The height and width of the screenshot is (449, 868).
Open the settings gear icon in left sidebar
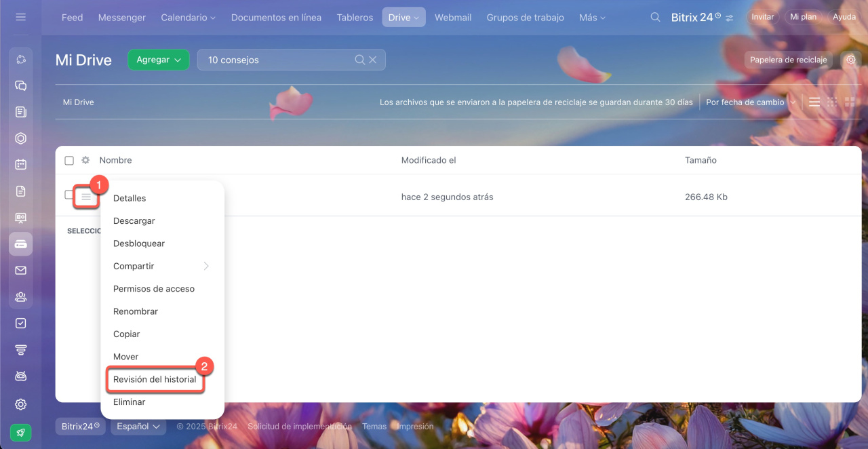pos(20,404)
